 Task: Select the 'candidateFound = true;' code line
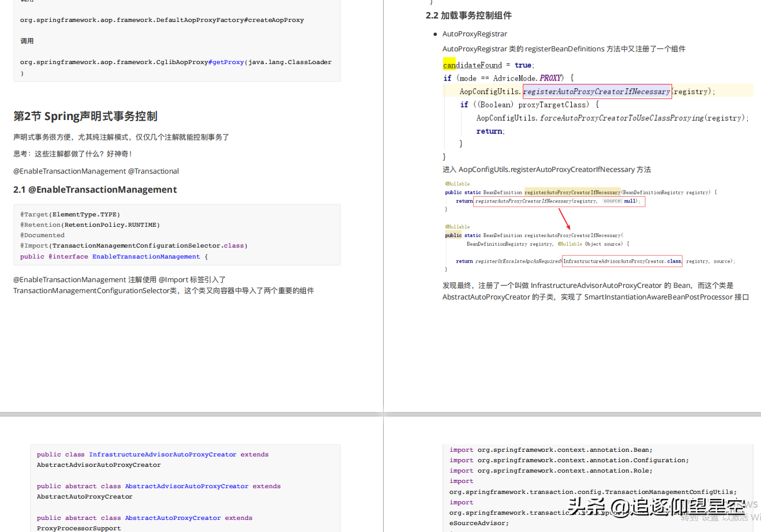pos(489,65)
